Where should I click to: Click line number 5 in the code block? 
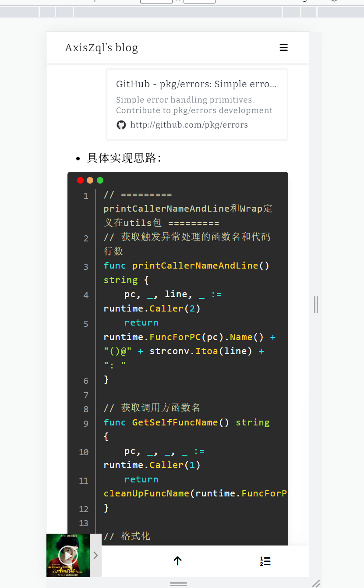[86, 323]
